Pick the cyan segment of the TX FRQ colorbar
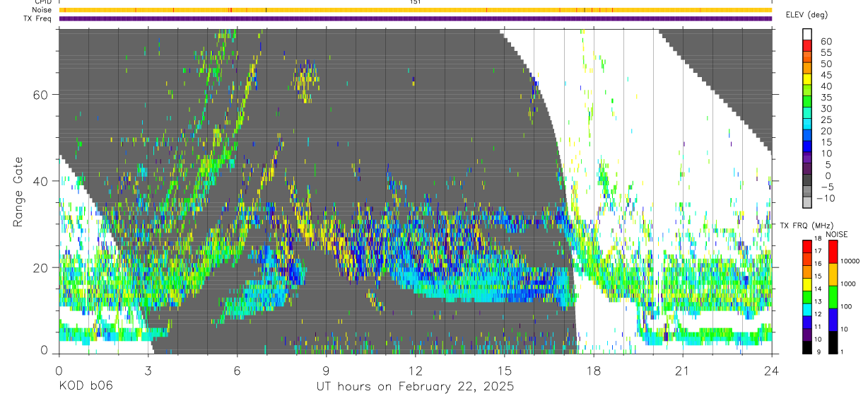Image resolution: width=868 pixels, height=401 pixels. tap(807, 310)
